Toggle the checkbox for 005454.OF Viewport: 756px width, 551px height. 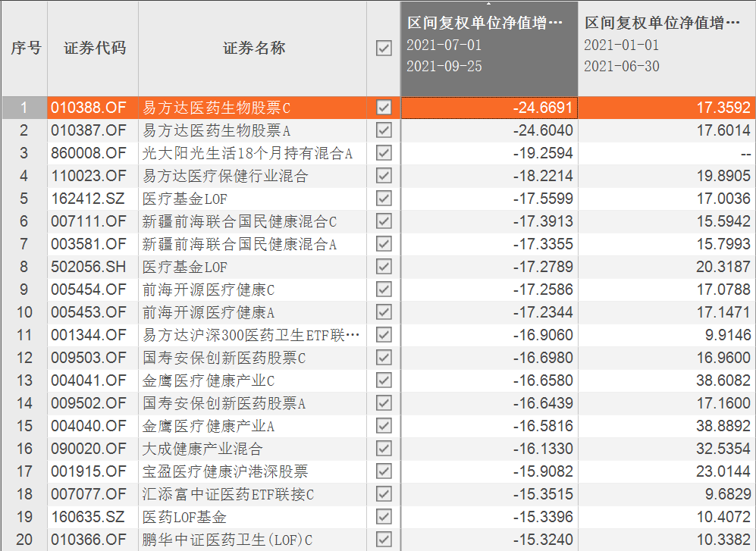click(384, 290)
